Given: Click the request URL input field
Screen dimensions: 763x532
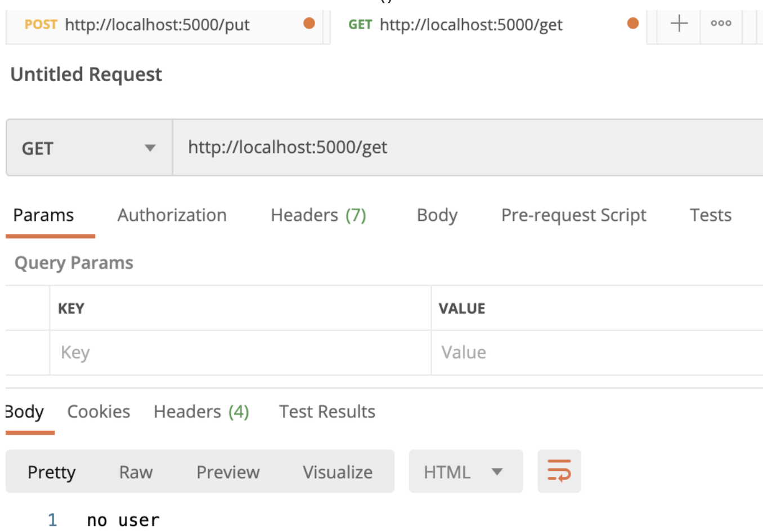Looking at the screenshot, I should (x=468, y=148).
